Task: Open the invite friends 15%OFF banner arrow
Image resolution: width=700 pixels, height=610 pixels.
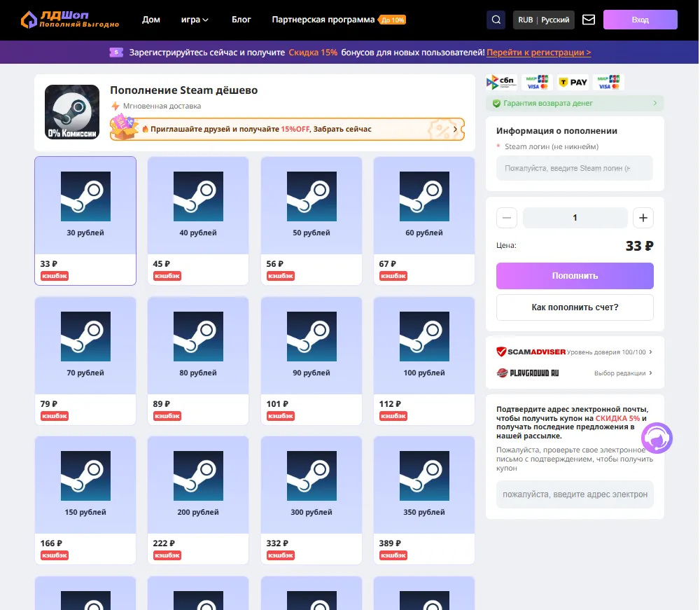Action: point(456,129)
